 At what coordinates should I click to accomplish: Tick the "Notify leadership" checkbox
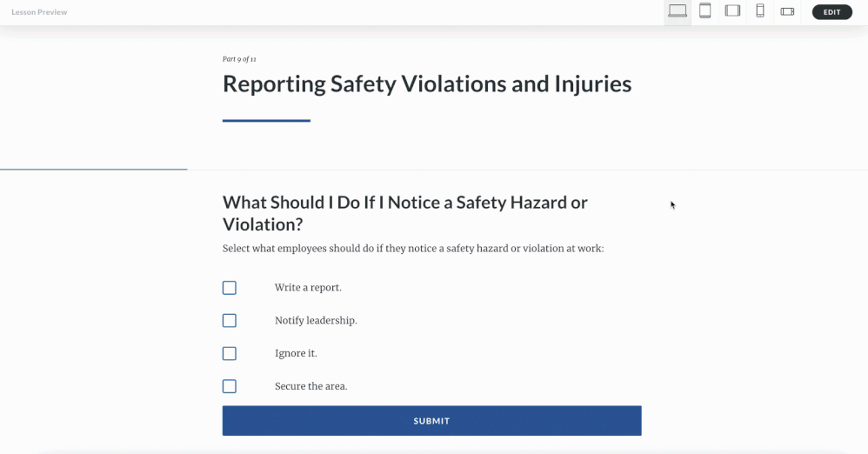pos(230,321)
